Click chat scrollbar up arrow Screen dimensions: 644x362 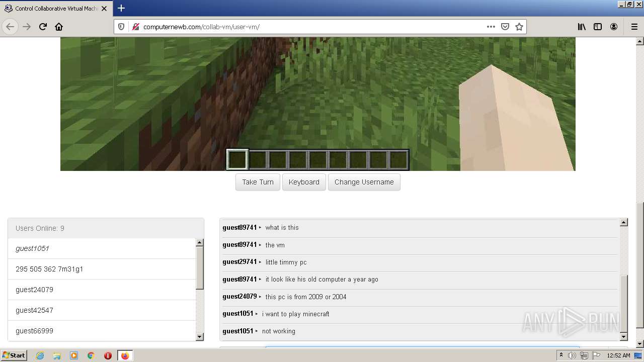point(624,222)
